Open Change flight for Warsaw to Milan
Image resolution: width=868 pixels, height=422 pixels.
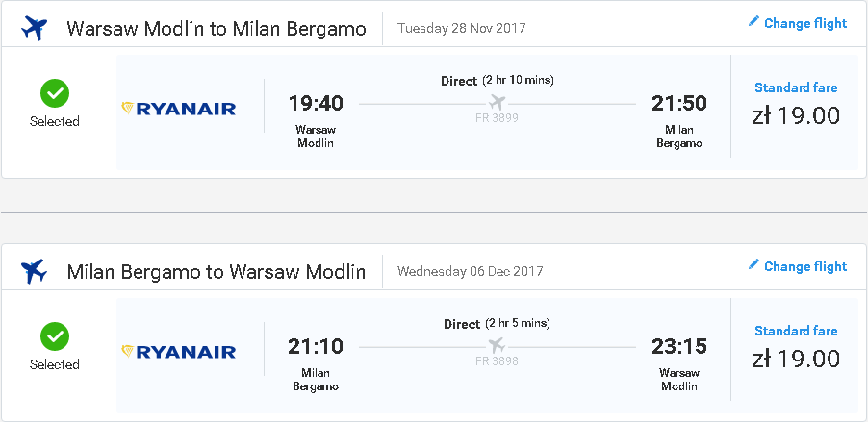(x=797, y=23)
